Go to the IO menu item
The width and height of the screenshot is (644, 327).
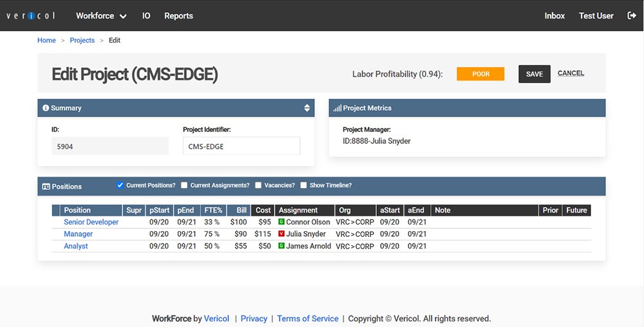point(146,15)
